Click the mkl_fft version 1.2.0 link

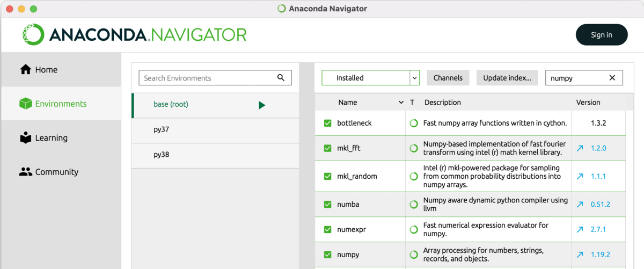pyautogui.click(x=598, y=148)
